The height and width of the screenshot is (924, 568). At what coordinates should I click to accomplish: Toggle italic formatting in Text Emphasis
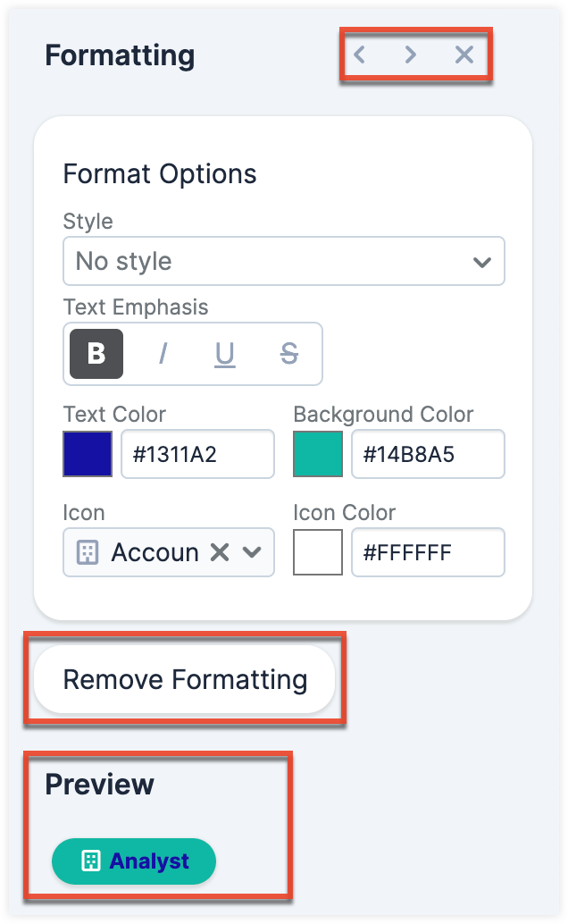[162, 354]
